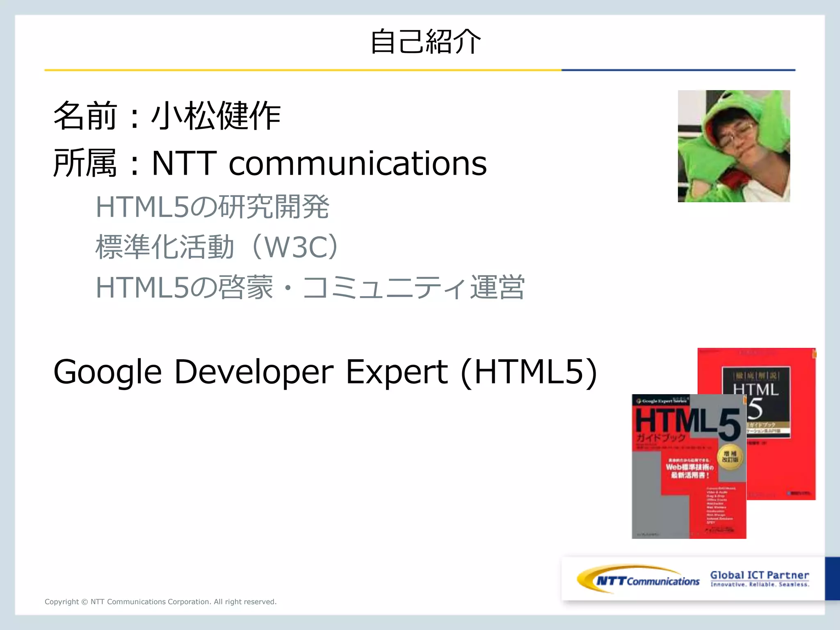Click the profile photo with green frog hood

pyautogui.click(x=734, y=146)
